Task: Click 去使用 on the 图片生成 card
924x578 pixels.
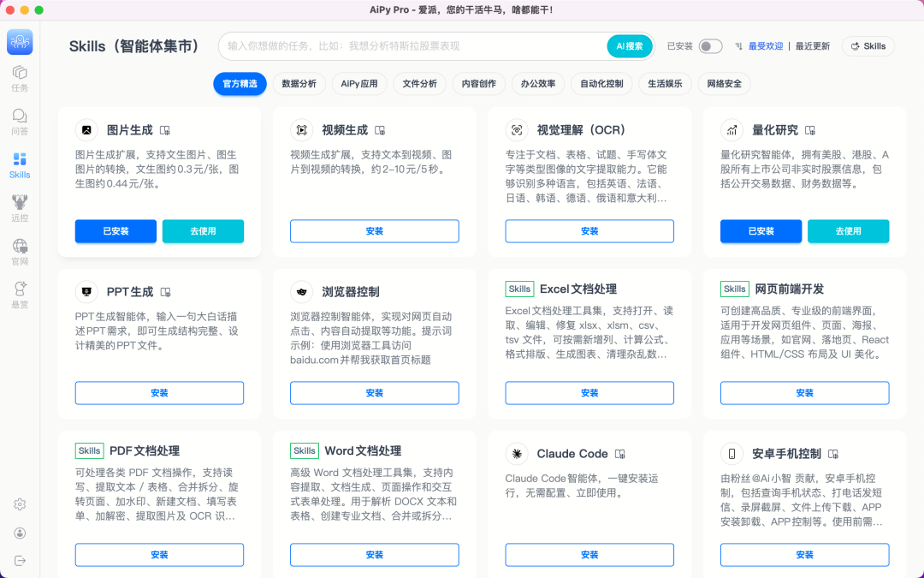Action: coord(203,231)
